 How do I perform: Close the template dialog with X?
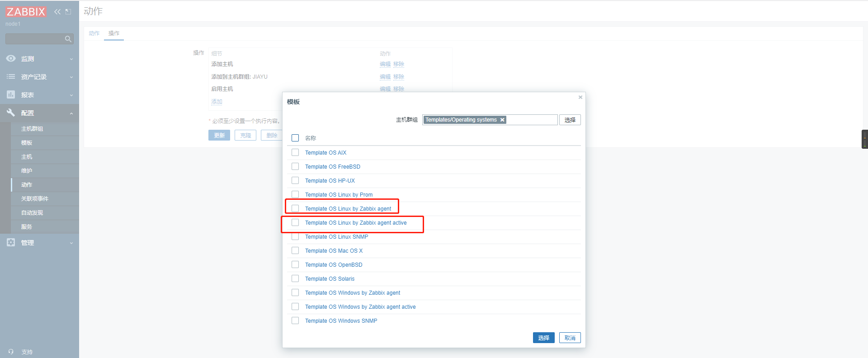pos(580,97)
